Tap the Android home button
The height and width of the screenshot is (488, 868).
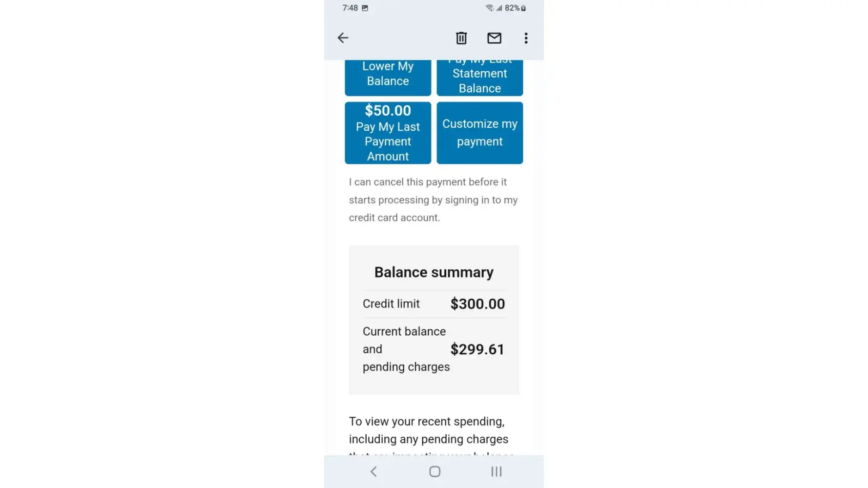[x=434, y=471]
